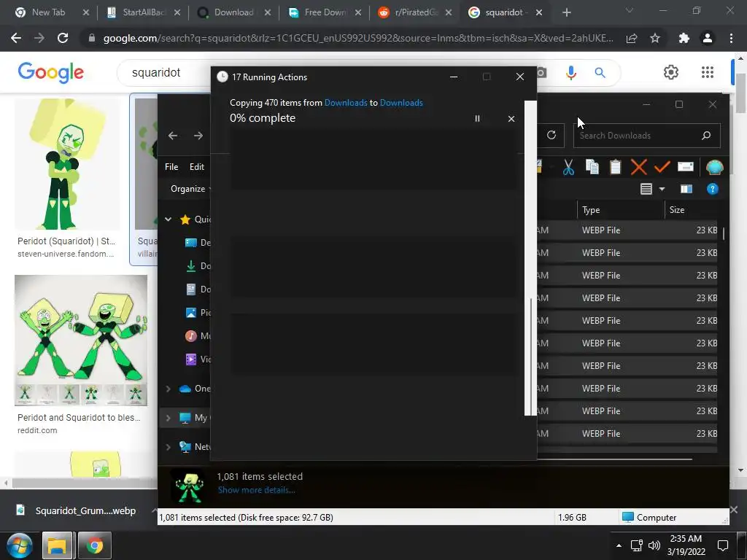
Task: Bookmark this page with the star icon
Action: 655,38
